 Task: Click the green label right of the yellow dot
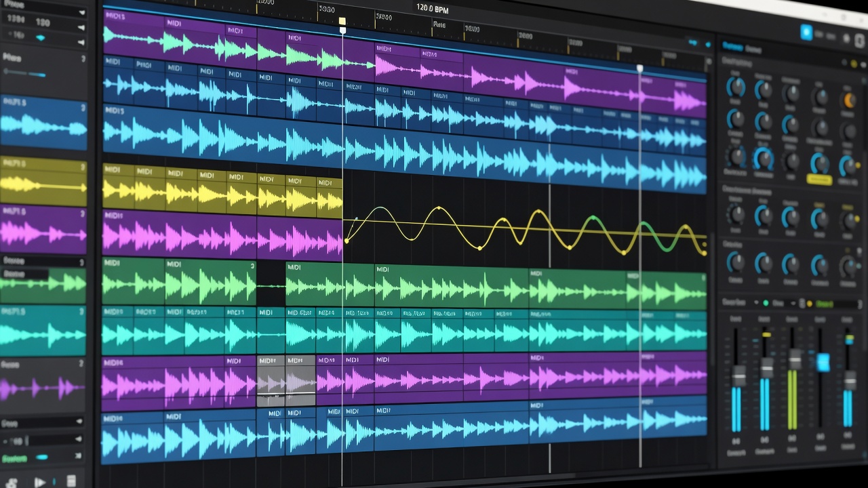(x=825, y=304)
